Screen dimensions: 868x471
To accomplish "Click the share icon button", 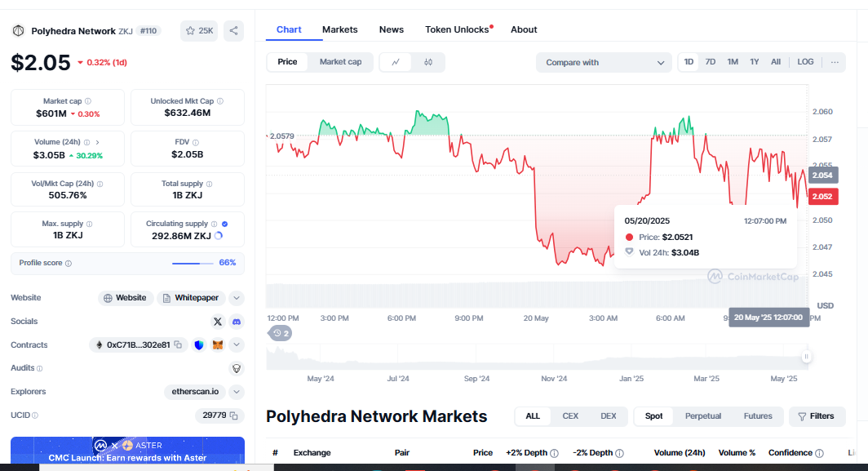I will pyautogui.click(x=233, y=31).
